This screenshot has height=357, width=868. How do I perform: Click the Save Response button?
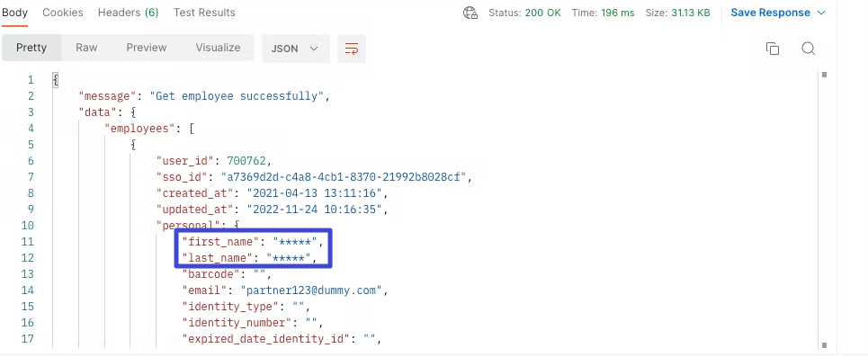[x=771, y=13]
